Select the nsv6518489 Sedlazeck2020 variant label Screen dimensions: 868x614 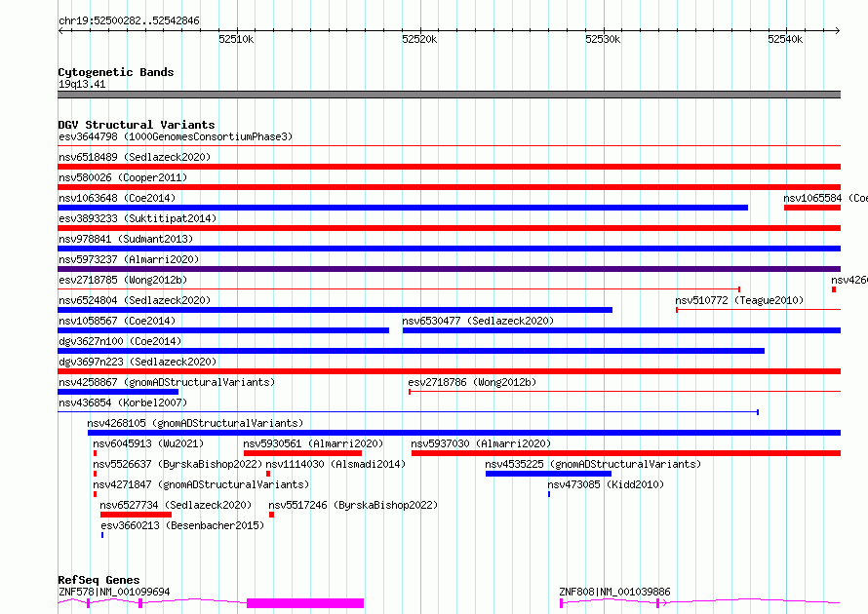(x=135, y=157)
